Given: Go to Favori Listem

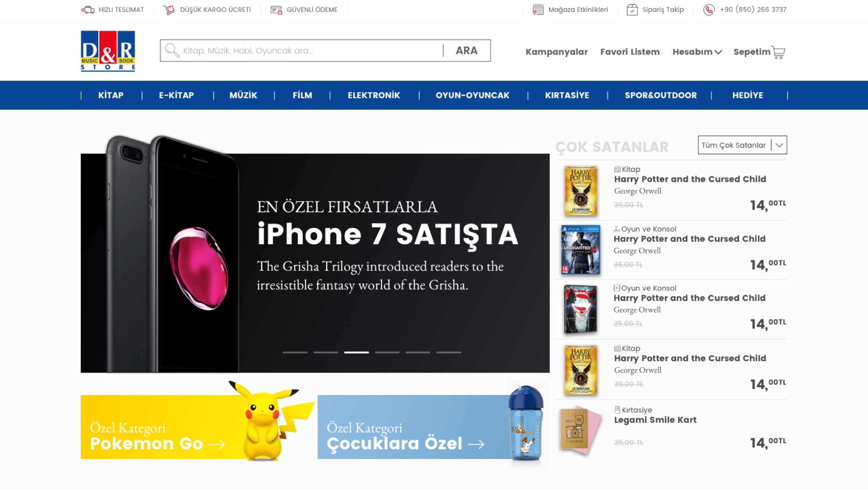Looking at the screenshot, I should tap(630, 52).
